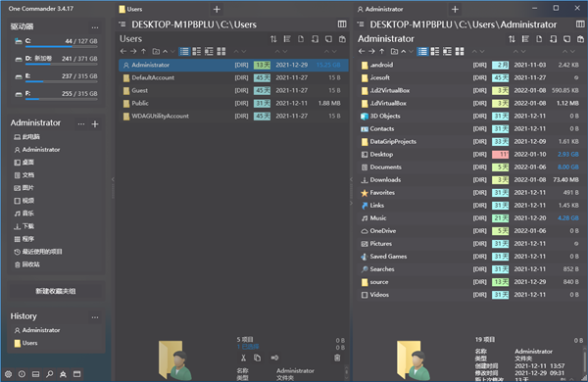Go back in the Administrator pane
The height and width of the screenshot is (382, 588).
362,51
